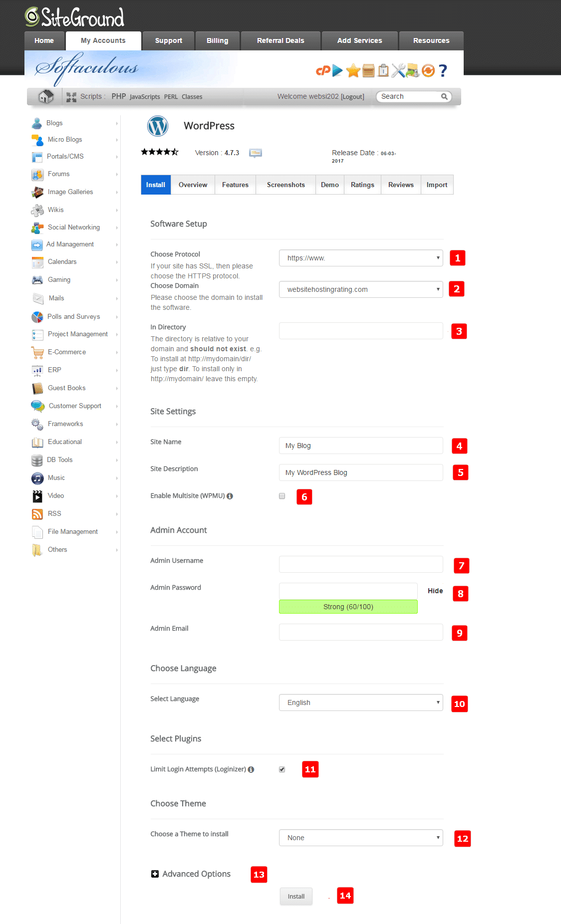Switch to the Overview tab
561x924 pixels.
193,185
